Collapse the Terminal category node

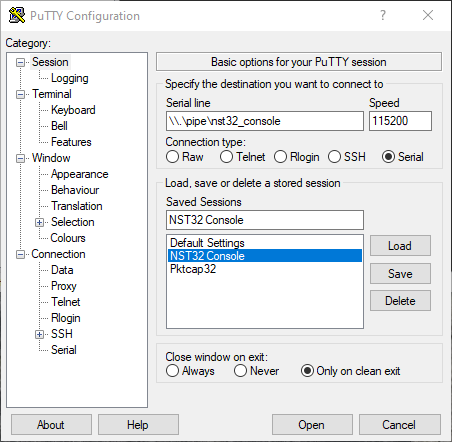click(x=20, y=95)
